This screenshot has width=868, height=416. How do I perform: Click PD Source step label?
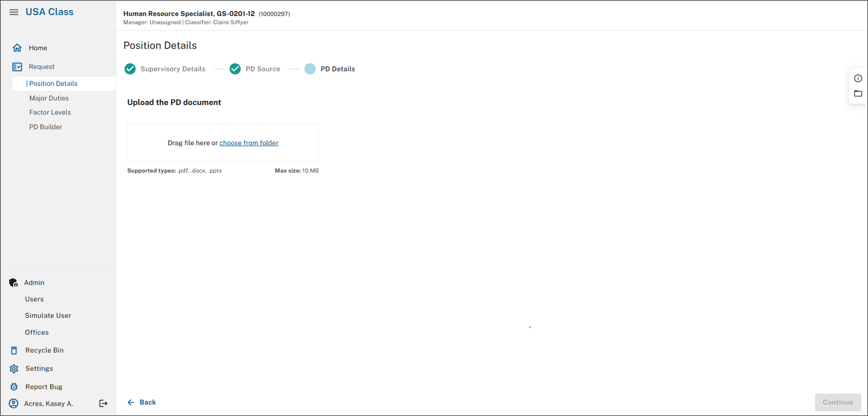263,69
